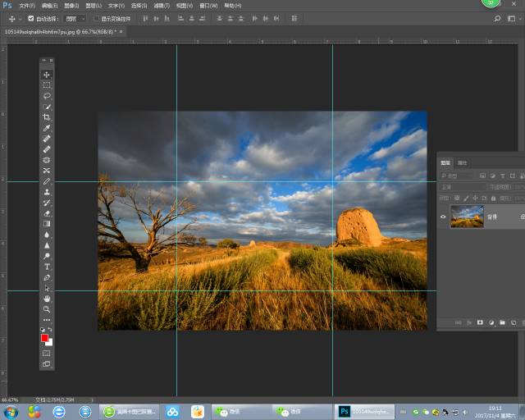The height and width of the screenshot is (420, 525).
Task: Toggle the Auto-Select (自动选择) checkbox
Action: coord(31,18)
